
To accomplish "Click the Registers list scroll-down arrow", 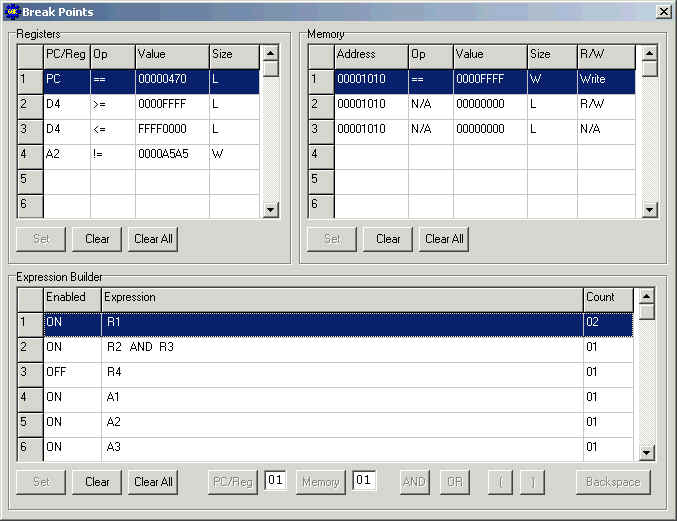I will coord(271,210).
